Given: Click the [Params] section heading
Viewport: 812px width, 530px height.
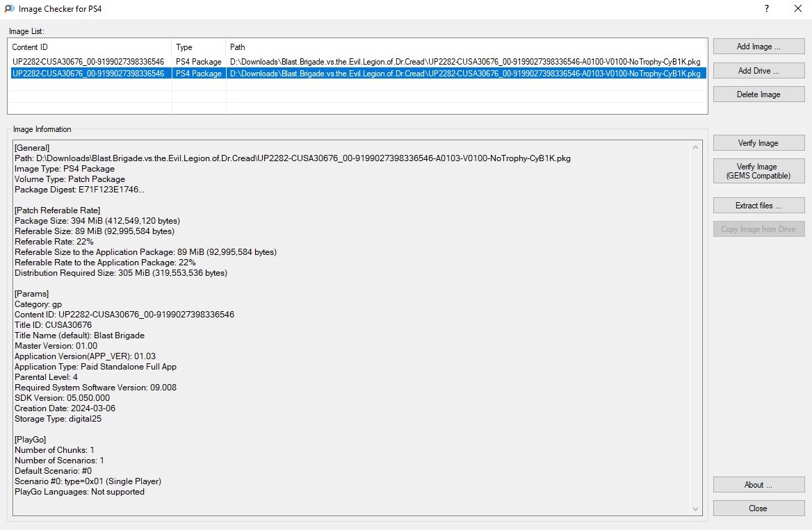Looking at the screenshot, I should point(31,293).
